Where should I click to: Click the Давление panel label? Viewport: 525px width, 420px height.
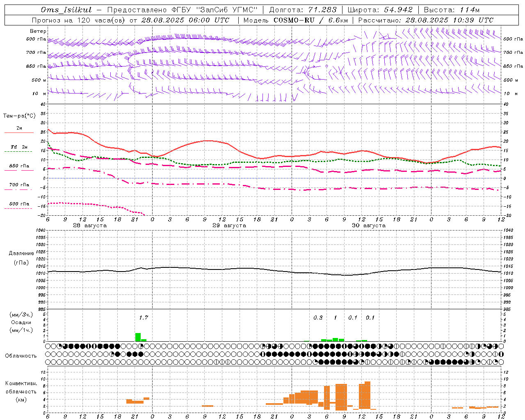pyautogui.click(x=21, y=253)
